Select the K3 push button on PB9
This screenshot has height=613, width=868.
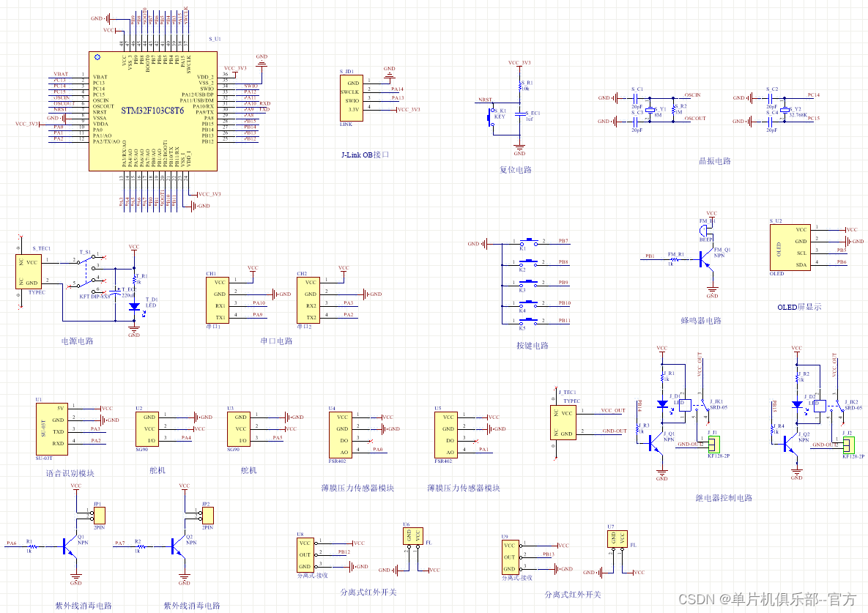click(x=529, y=283)
